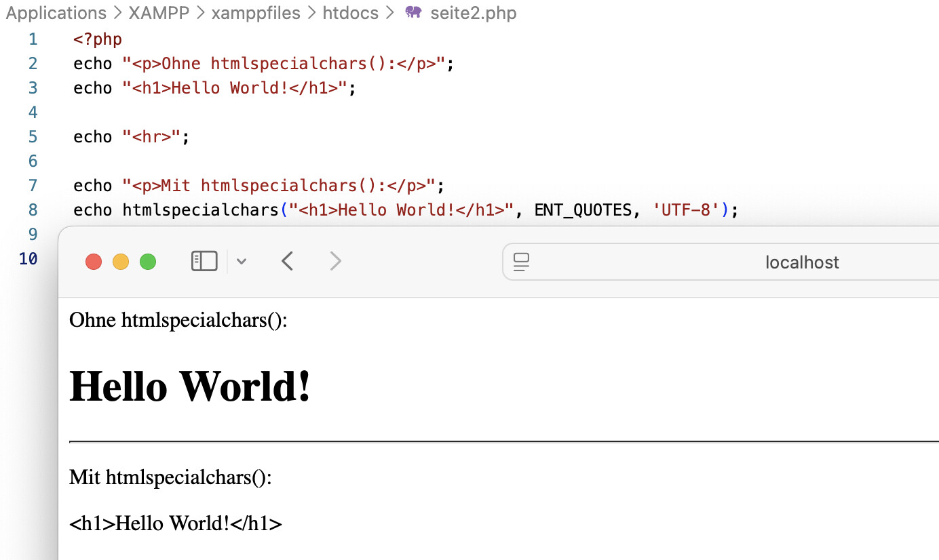Open the Applications breadcrumb segment
This screenshot has width=939, height=560.
(x=56, y=13)
